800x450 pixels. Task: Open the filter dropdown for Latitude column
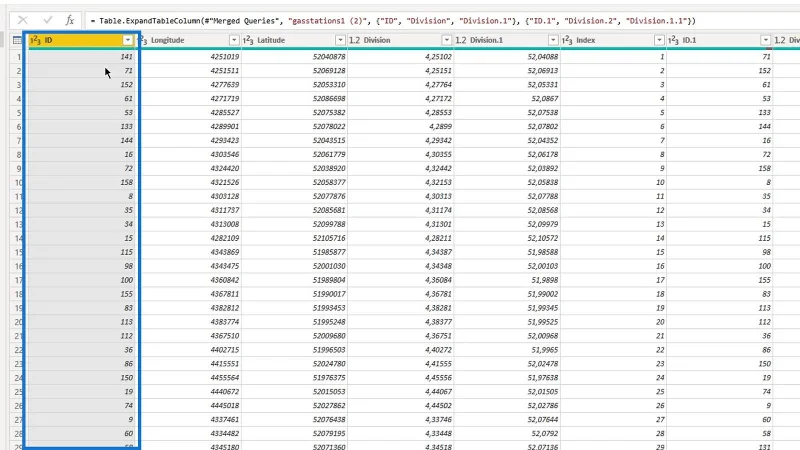pos(340,40)
